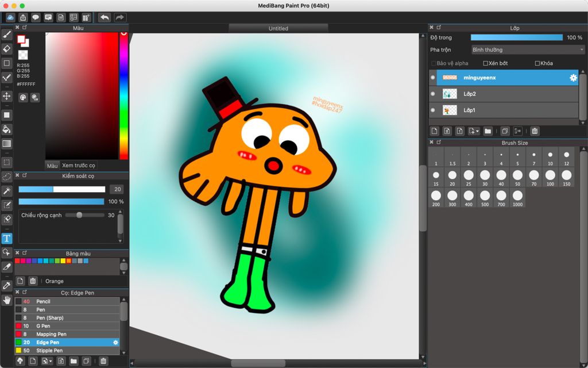Screen dimensions: 588x368
Task: Undock the Lớp layer panel
Action: click(439, 28)
